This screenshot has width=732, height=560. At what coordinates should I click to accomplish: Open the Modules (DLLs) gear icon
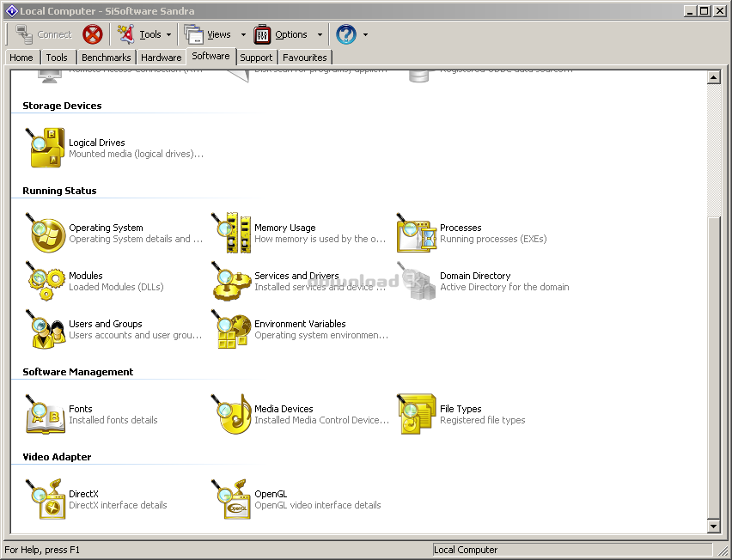(x=46, y=281)
